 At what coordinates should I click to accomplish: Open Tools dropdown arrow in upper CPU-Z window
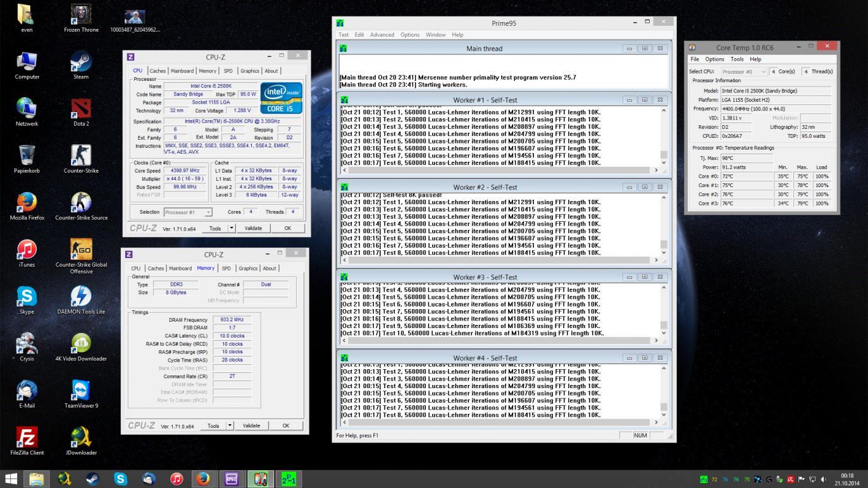pyautogui.click(x=231, y=228)
